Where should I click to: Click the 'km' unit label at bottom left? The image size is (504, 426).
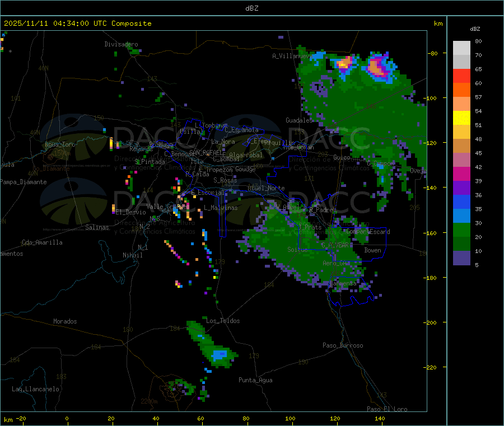click(x=8, y=420)
